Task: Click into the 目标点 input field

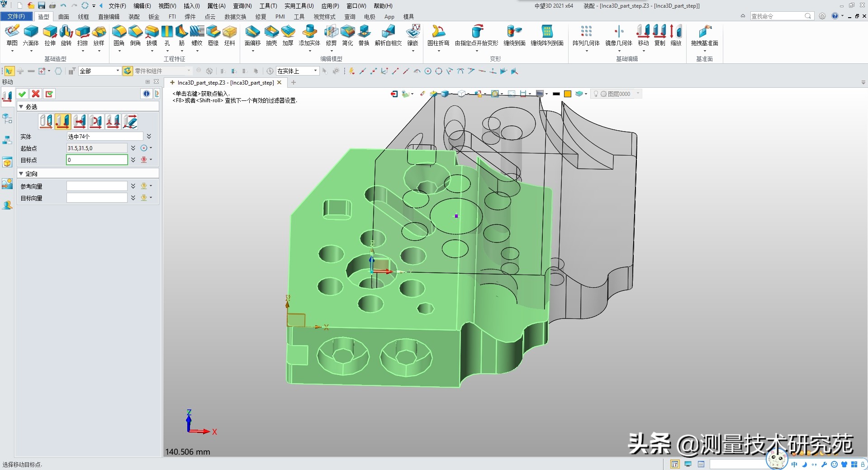Action: 97,160
